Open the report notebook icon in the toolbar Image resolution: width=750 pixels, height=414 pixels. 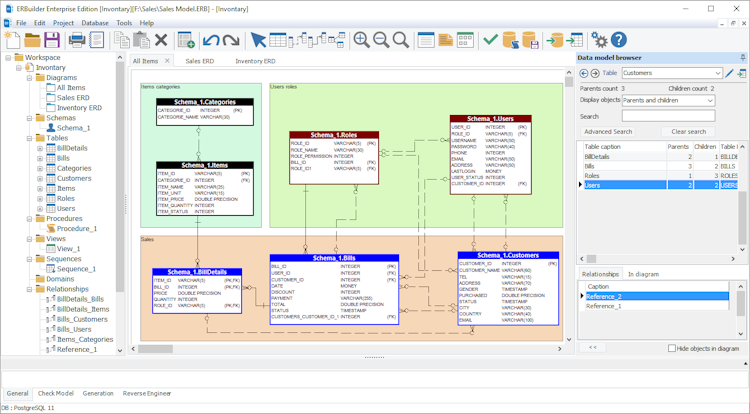[x=97, y=40]
